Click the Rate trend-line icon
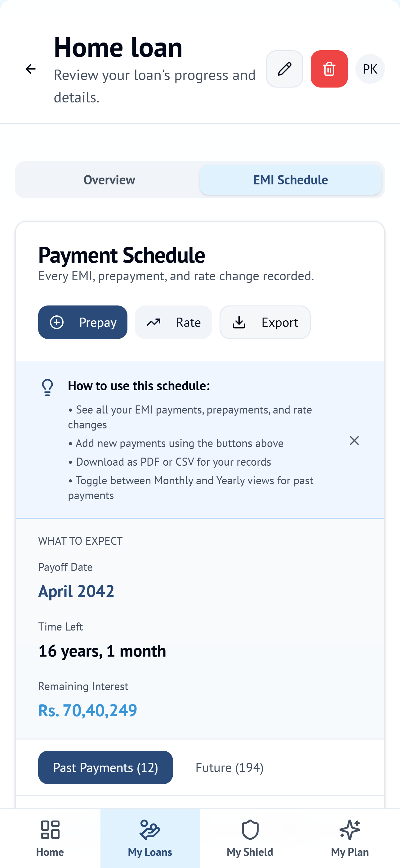Viewport: 400px width, 868px height. [153, 322]
